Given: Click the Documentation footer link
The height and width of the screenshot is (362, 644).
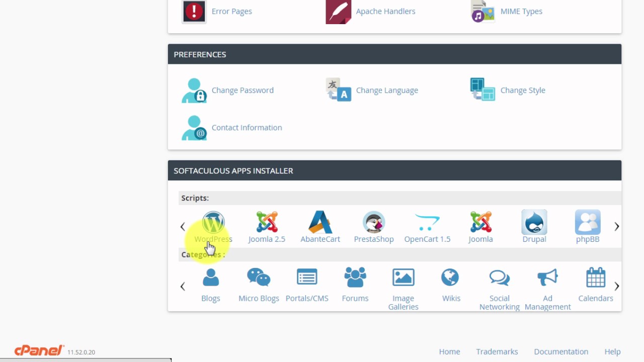Looking at the screenshot, I should click(561, 351).
